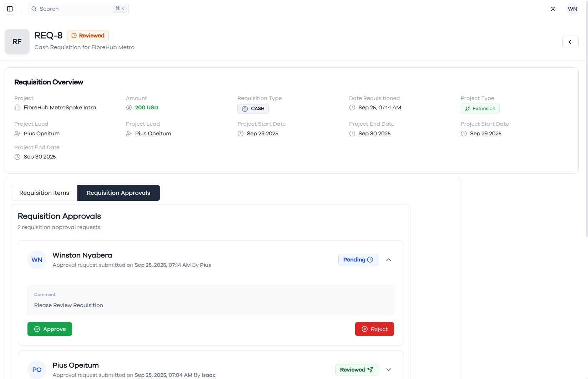
Task: Click the Pius Opeitum approver name heading
Action: tap(76, 365)
